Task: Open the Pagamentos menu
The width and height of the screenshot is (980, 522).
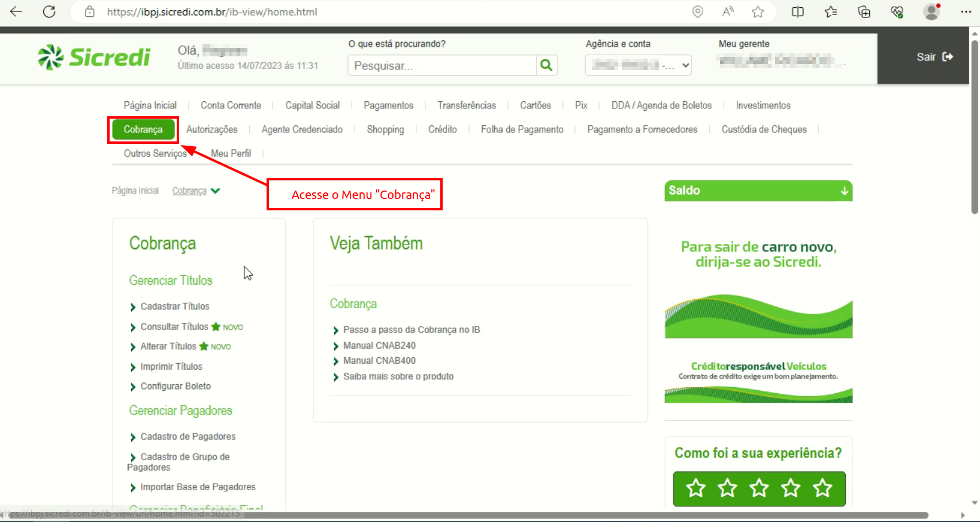Action: click(x=388, y=105)
